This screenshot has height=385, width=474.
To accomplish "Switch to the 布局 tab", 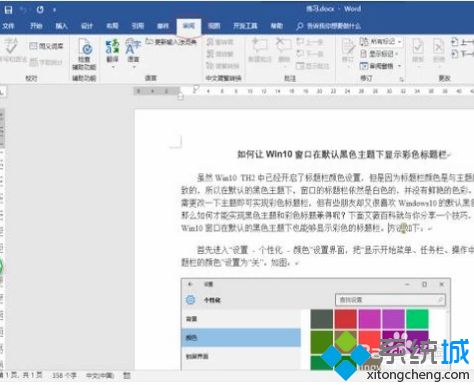I will tap(112, 26).
